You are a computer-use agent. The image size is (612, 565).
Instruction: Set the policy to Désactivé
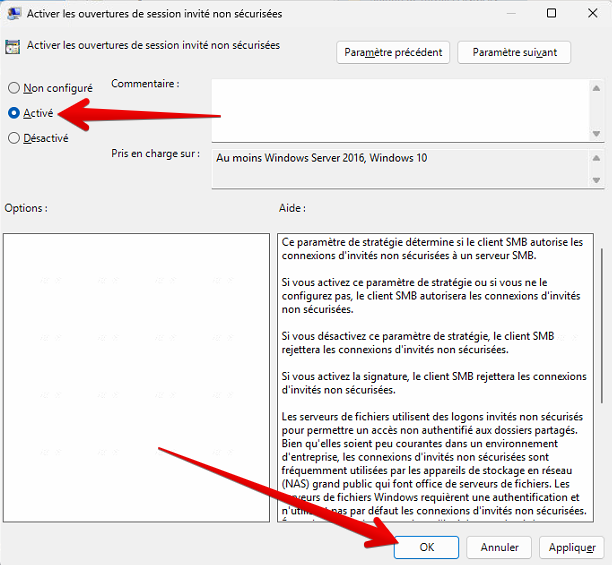pyautogui.click(x=14, y=138)
